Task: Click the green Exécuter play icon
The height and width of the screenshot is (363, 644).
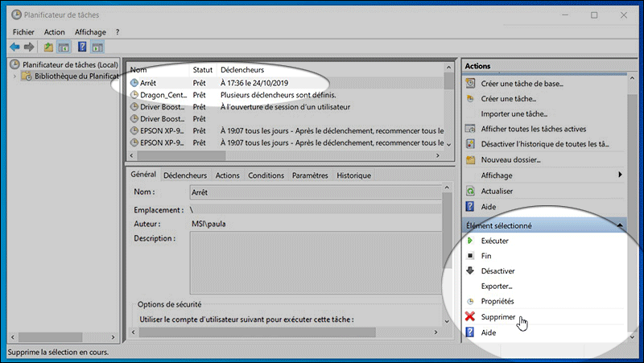Action: pyautogui.click(x=470, y=241)
